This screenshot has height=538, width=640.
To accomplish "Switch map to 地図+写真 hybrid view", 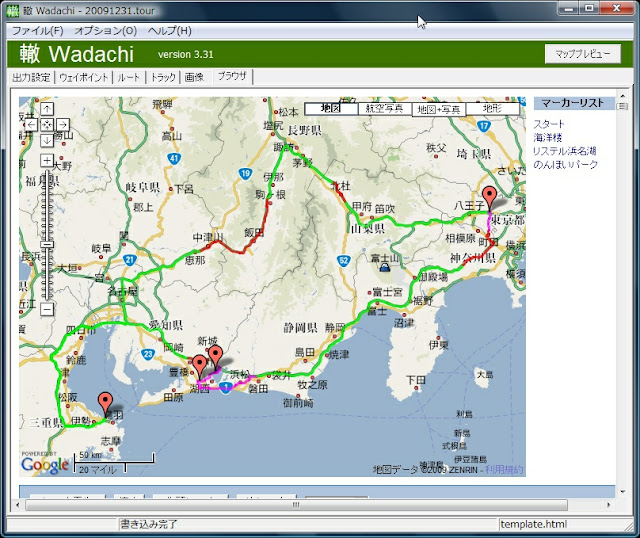I will 439,109.
